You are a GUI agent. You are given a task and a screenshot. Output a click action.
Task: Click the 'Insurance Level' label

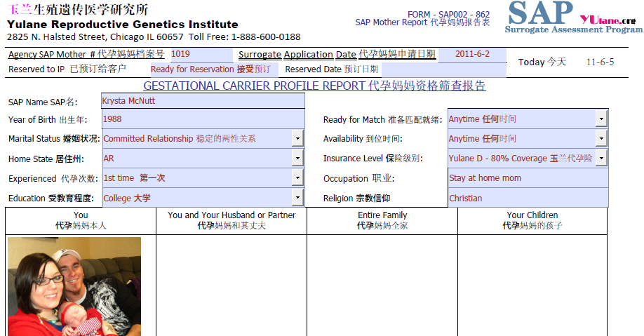[373, 158]
